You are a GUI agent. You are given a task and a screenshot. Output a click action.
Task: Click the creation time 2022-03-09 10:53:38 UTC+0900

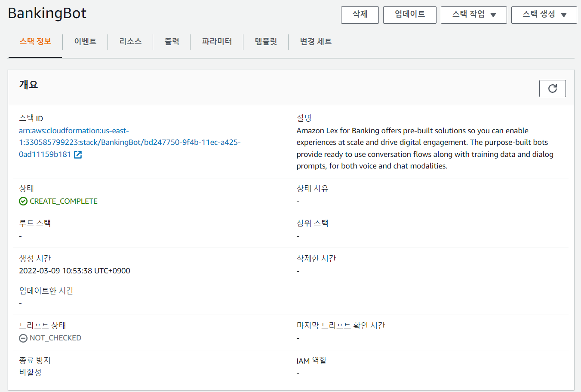[74, 271]
